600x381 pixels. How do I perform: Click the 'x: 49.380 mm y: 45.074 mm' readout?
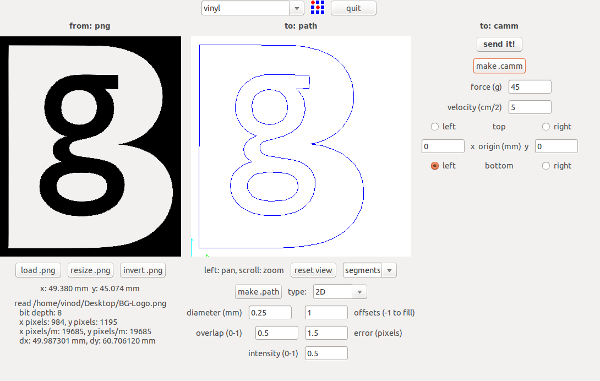pos(90,288)
